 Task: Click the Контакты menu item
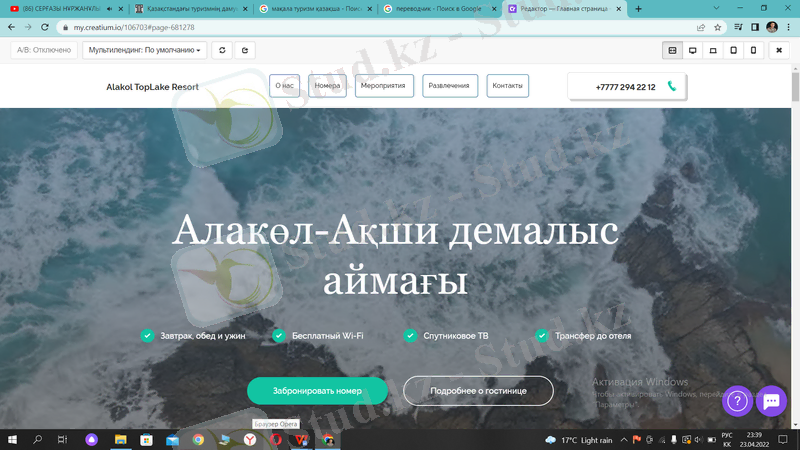tap(507, 85)
